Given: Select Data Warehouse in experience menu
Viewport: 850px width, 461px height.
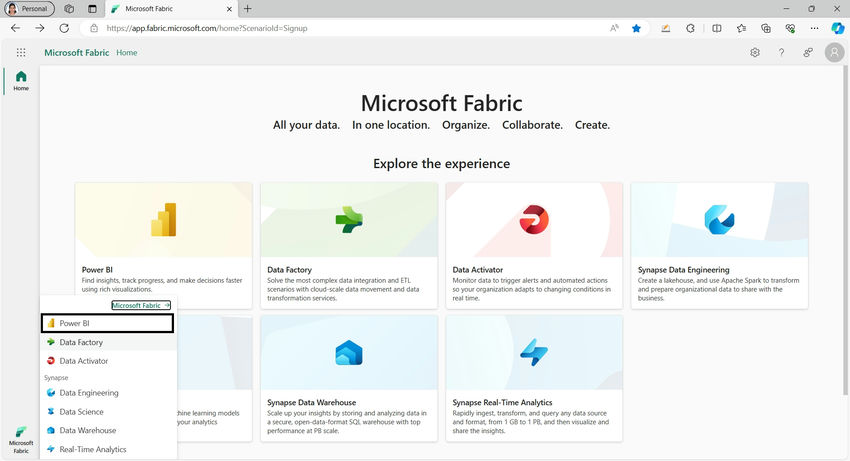Looking at the screenshot, I should tap(108, 430).
